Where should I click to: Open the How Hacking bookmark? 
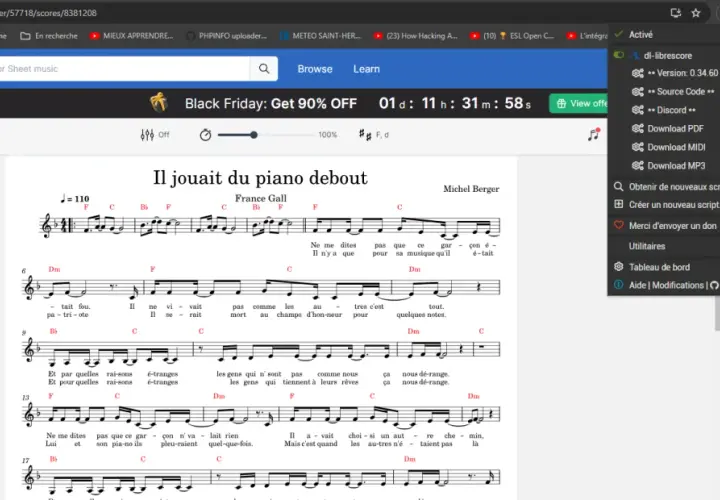coord(416,36)
